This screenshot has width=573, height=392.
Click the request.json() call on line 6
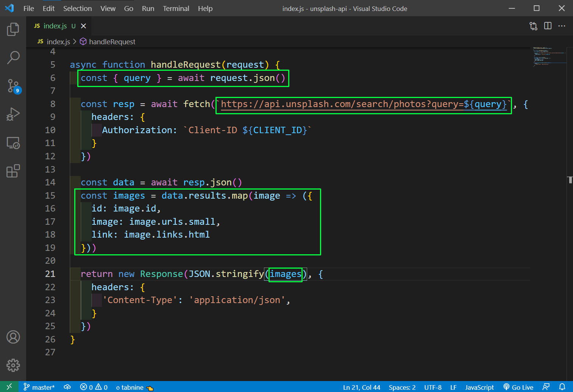pyautogui.click(x=248, y=78)
